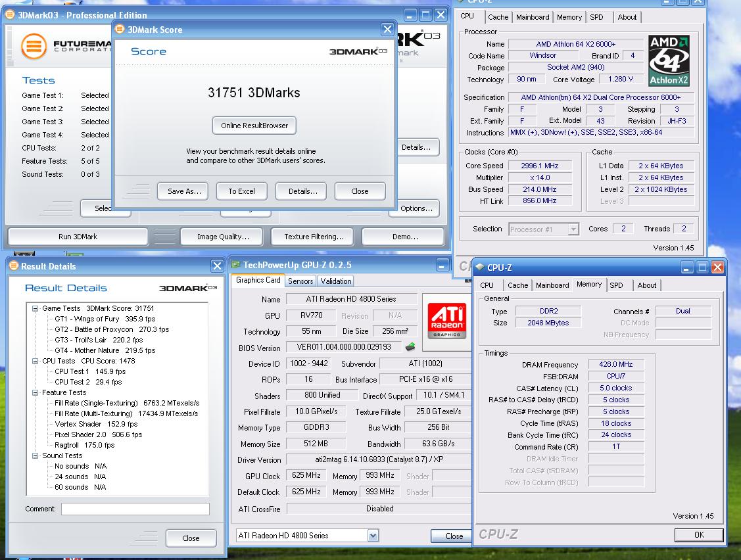Click the GPU-Z BIOS Version field
Viewport: 741px width, 560px height.
344,347
